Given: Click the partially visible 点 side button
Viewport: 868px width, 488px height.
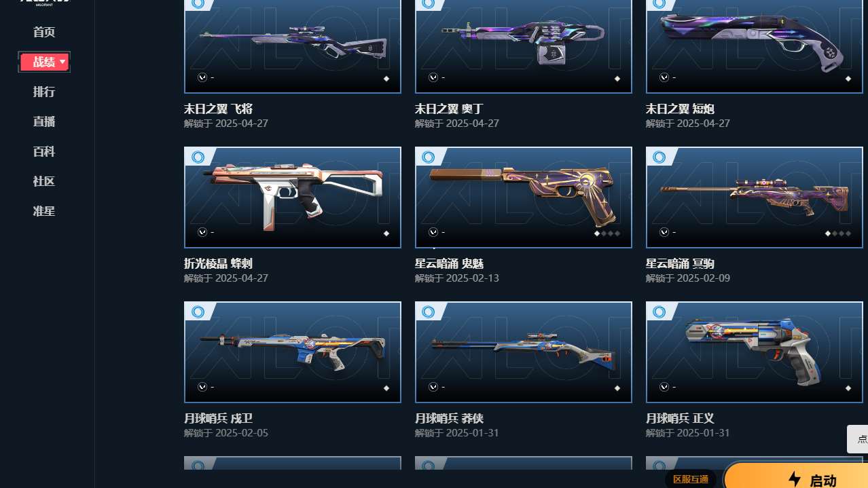Looking at the screenshot, I should pos(858,439).
